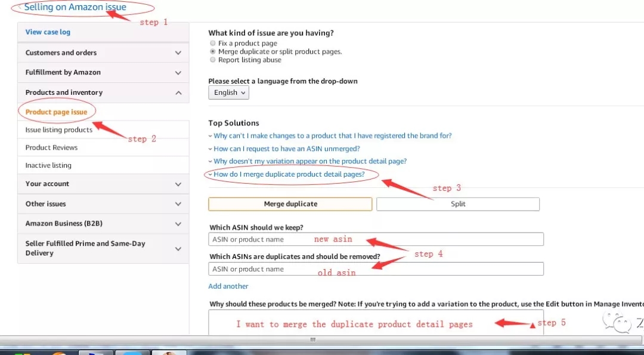Add another duplicate ASIN field
Viewport: 644px width, 355px height.
point(228,286)
